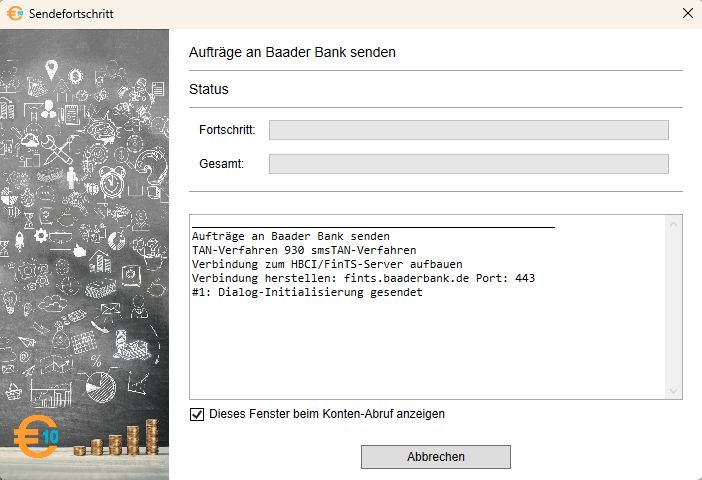Click the euro app icon in title bar
The height and width of the screenshot is (480, 702).
(x=14, y=13)
